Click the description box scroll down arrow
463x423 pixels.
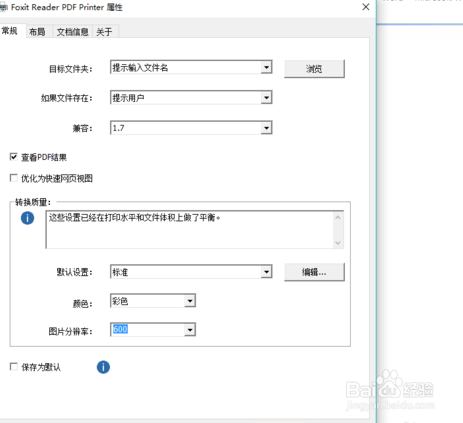coord(338,243)
